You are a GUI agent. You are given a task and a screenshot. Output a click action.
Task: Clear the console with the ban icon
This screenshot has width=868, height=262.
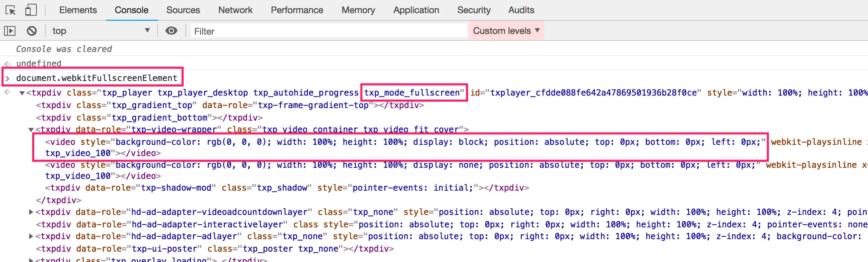point(32,31)
